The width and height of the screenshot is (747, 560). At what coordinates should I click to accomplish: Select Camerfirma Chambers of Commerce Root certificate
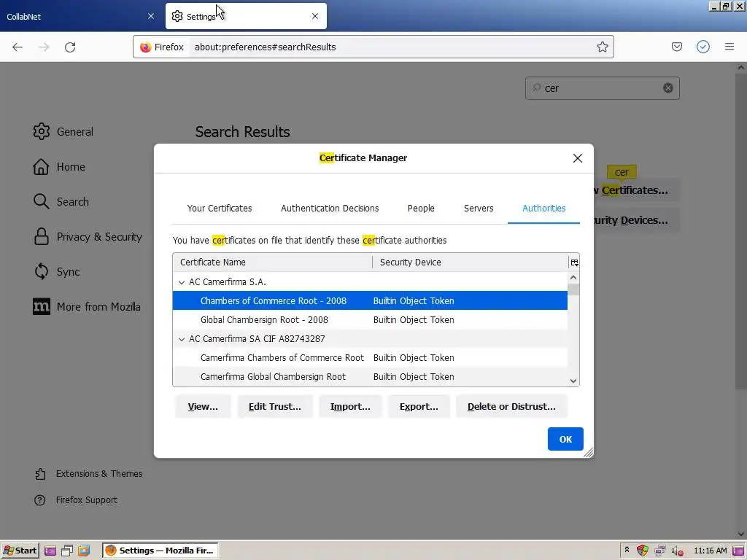pyautogui.click(x=370, y=357)
